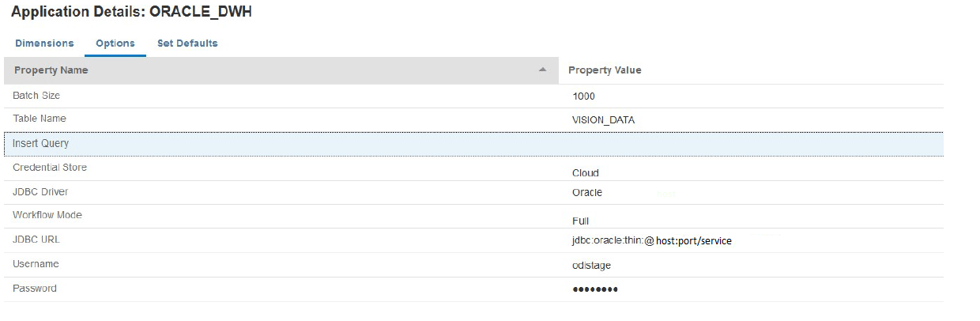Select the Credential Store property label
The width and height of the screenshot is (980, 321).
tap(50, 168)
